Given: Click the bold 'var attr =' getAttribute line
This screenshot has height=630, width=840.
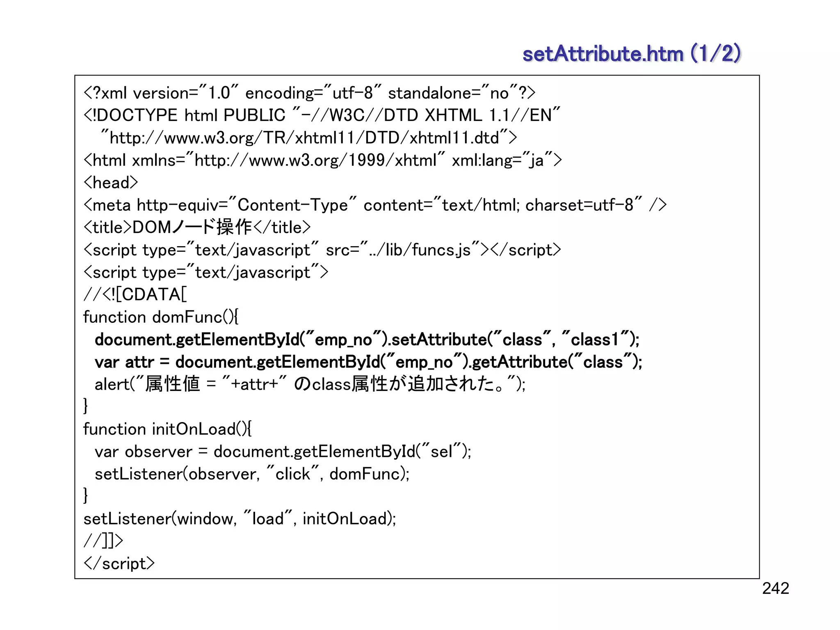Looking at the screenshot, I should pos(368,362).
